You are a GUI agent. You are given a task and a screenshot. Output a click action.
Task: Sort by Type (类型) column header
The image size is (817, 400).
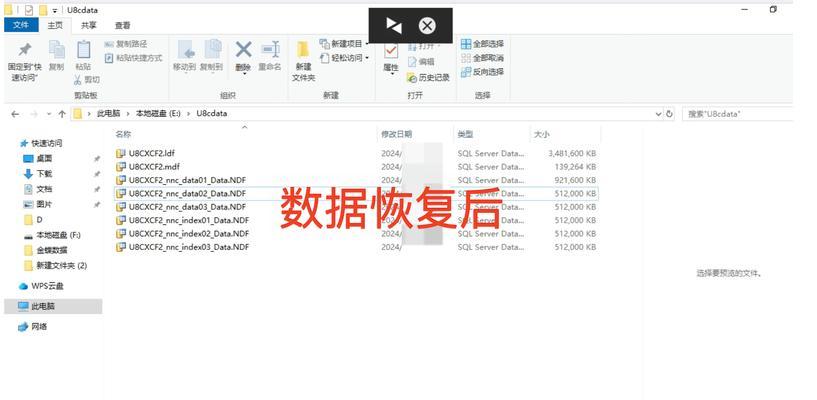(x=465, y=134)
